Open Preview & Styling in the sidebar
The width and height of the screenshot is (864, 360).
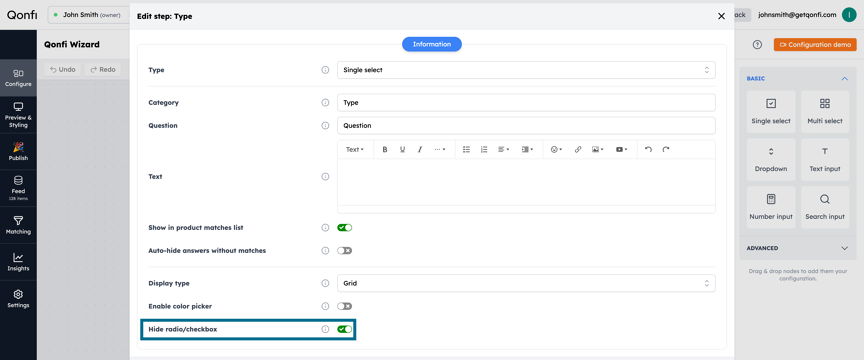(18, 115)
